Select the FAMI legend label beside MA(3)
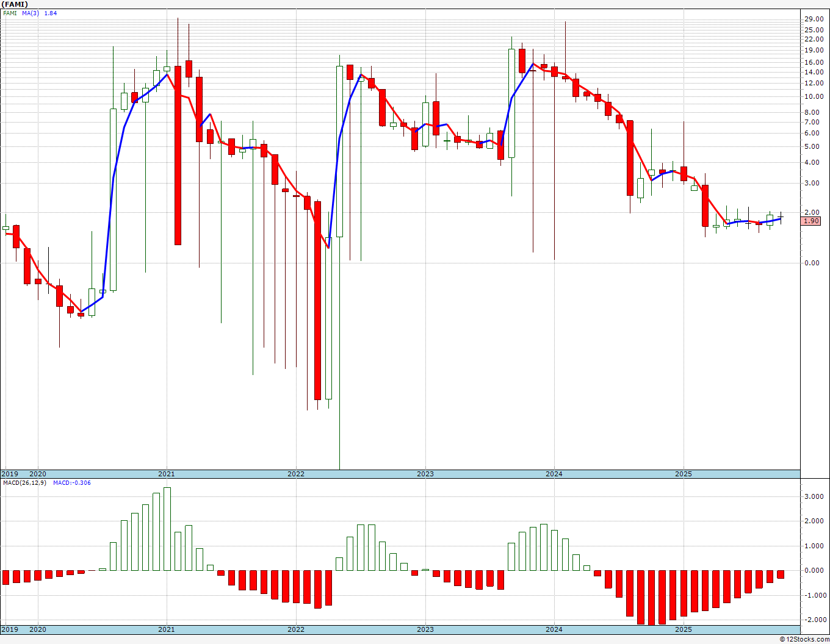Image resolution: width=830 pixels, height=644 pixels. pyautogui.click(x=10, y=13)
